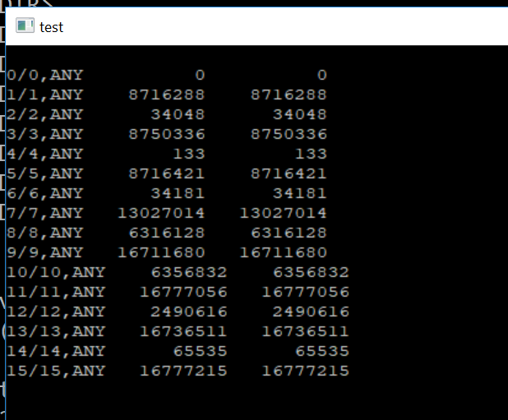Select the "8/8,ANY" row label
Screen dimensions: 508x420
[45, 233]
